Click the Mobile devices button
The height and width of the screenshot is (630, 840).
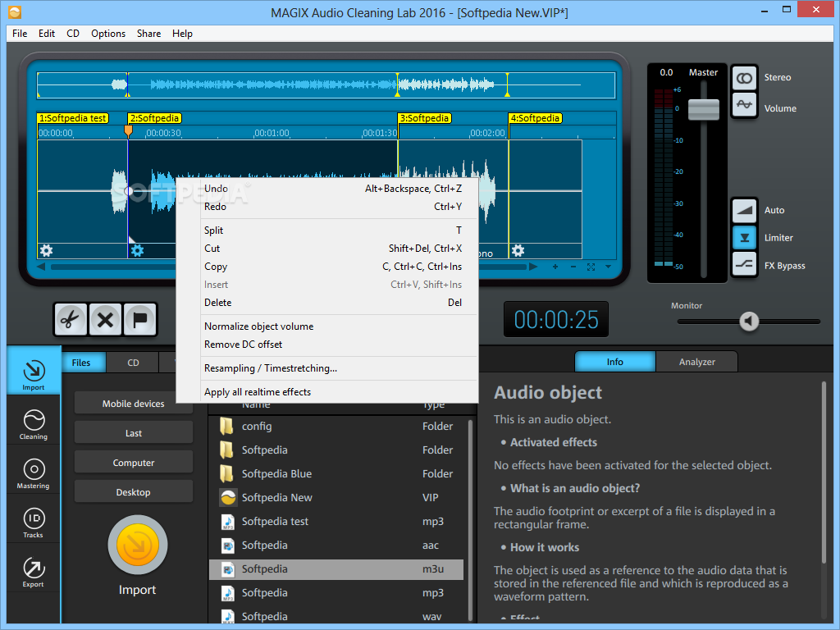pos(134,404)
